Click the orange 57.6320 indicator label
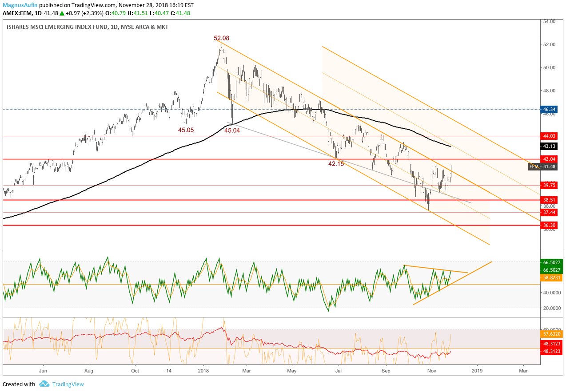This screenshot has height=392, width=566. click(x=551, y=333)
